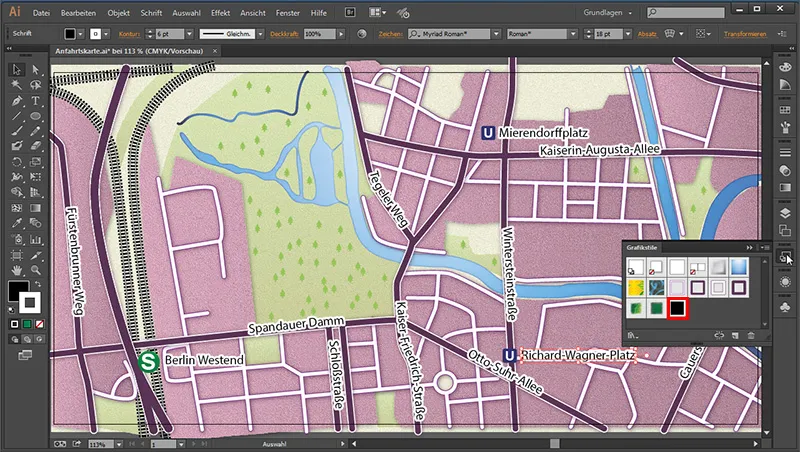
Task: Click the Deckkraft link
Action: [x=284, y=34]
